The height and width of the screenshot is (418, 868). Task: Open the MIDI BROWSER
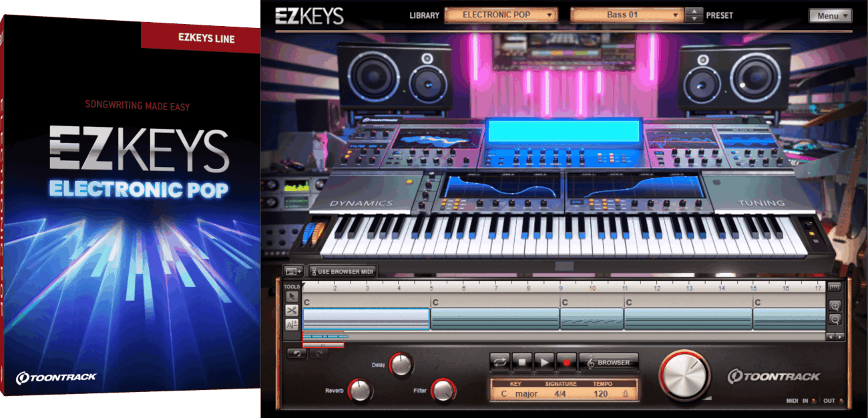(608, 362)
